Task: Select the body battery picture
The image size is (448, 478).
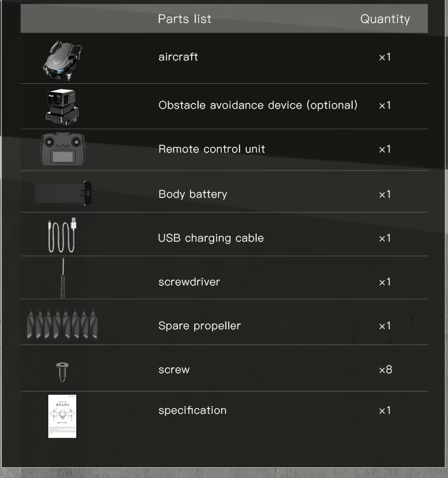Action: point(63,193)
